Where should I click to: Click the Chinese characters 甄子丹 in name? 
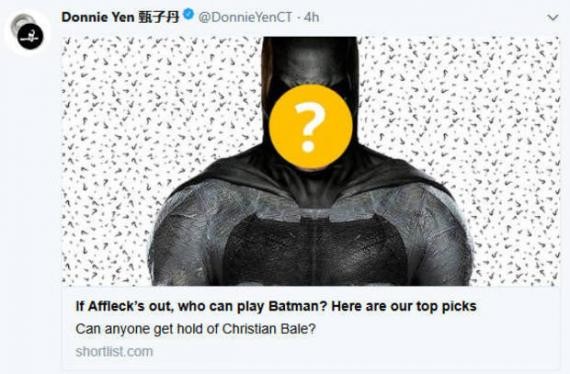tap(158, 17)
